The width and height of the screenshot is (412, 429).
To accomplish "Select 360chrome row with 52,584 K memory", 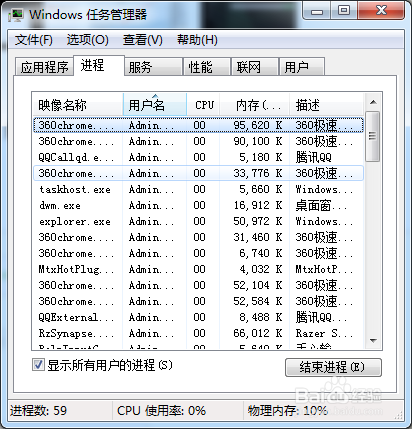I will pyautogui.click(x=198, y=301).
